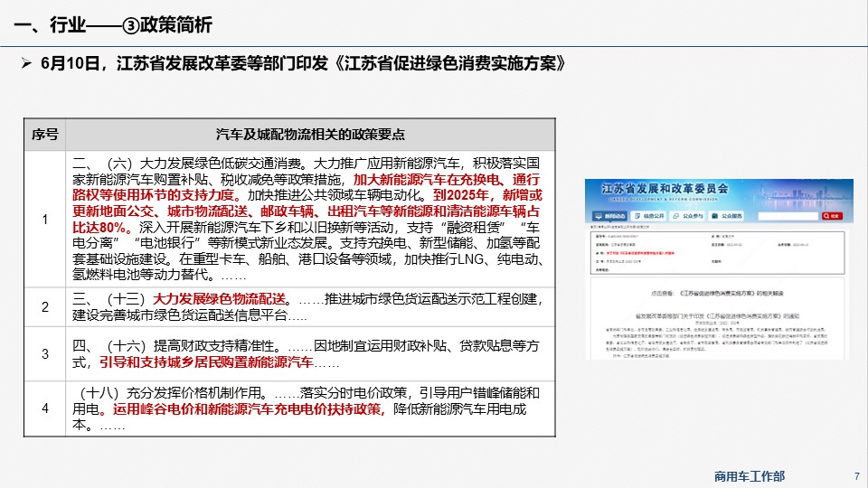Image resolution: width=868 pixels, height=488 pixels.
Task: Click the text "建设完善城市绿色货运配送信息平台"
Action: coord(180,315)
